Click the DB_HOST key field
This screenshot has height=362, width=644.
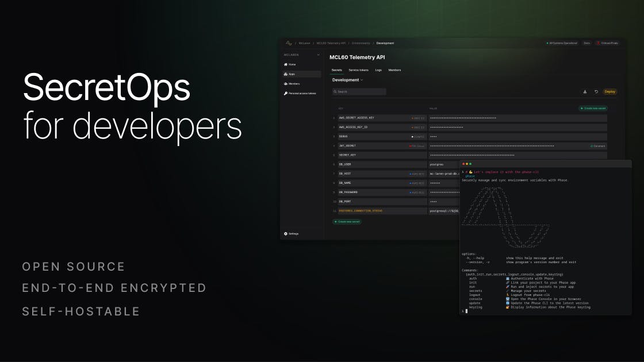382,174
